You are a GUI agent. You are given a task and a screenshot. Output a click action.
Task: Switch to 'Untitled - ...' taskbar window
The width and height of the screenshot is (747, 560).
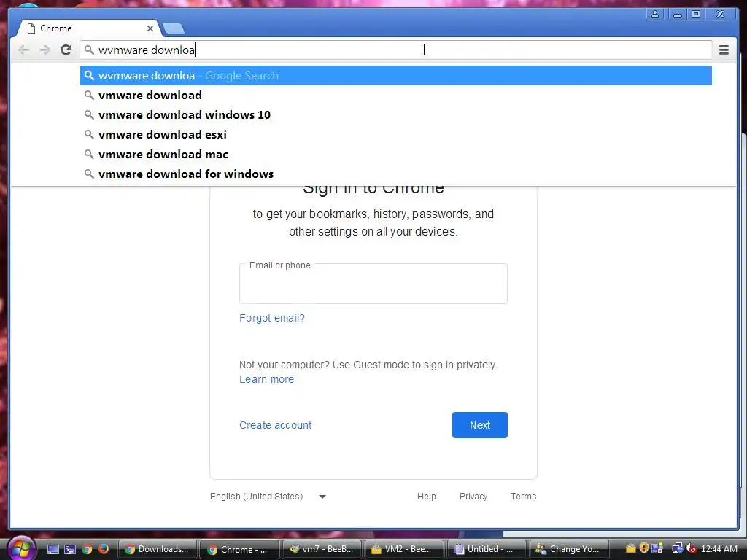[487, 549]
